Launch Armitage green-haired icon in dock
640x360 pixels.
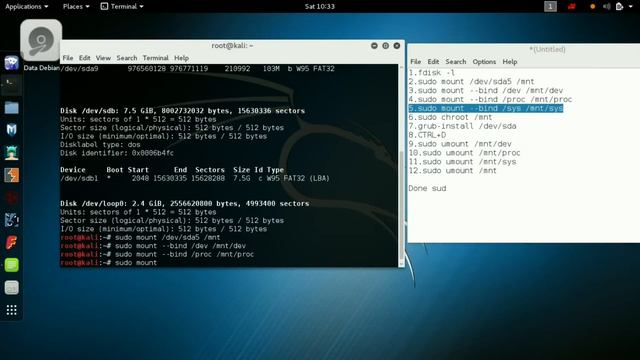(x=11, y=153)
